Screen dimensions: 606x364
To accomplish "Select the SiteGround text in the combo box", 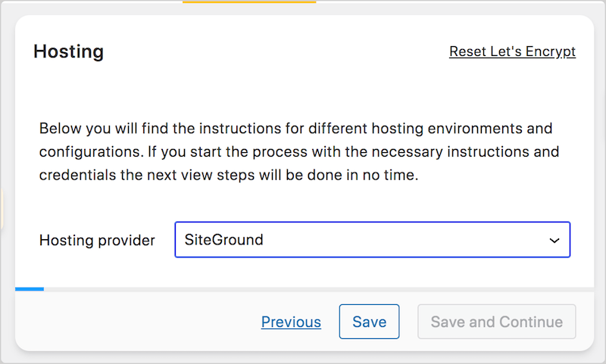I will (223, 240).
